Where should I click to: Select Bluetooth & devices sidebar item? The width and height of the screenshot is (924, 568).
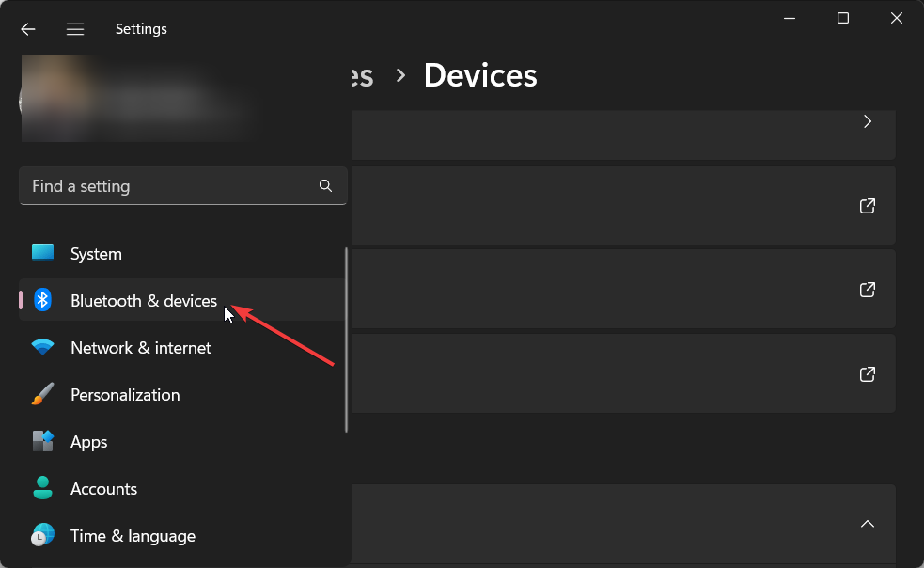pyautogui.click(x=182, y=300)
